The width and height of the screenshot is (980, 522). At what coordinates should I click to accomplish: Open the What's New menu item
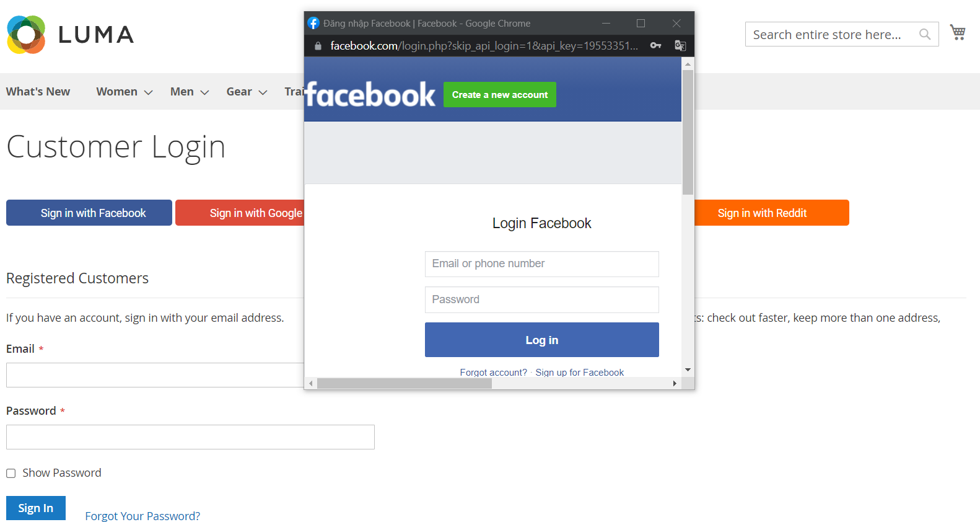(x=38, y=92)
